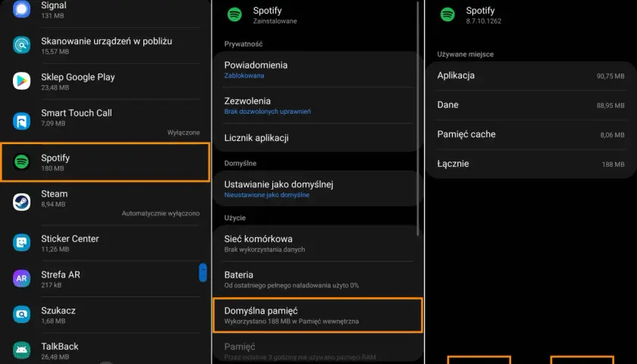The width and height of the screenshot is (637, 364).
Task: Tap the Aplikacja 90,75 MB row
Action: [531, 76]
